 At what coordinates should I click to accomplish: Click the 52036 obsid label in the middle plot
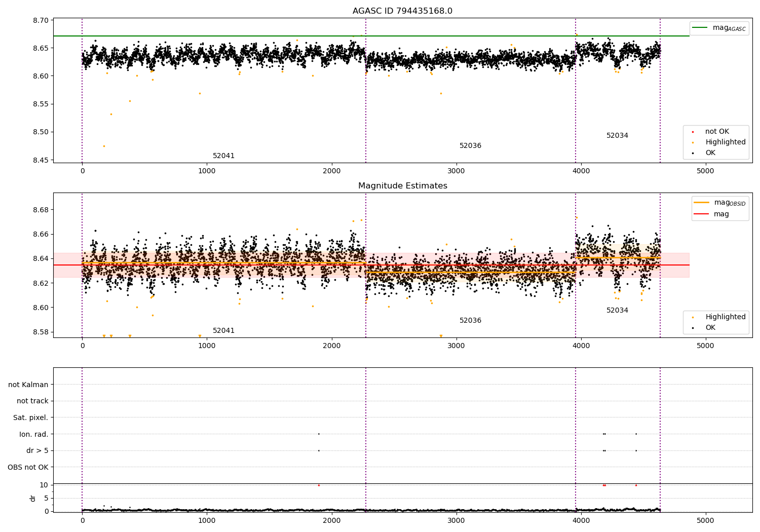470,321
